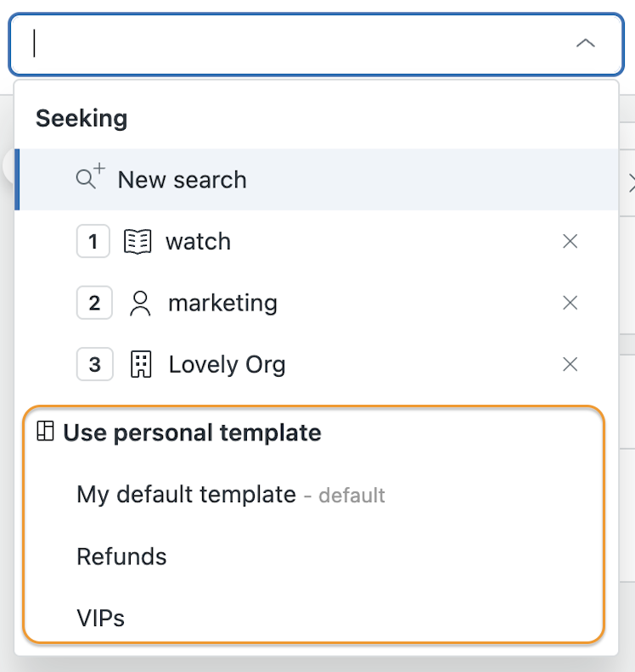Remove the Lovely Org recent search
Viewport: 635px width, 672px height.
570,364
